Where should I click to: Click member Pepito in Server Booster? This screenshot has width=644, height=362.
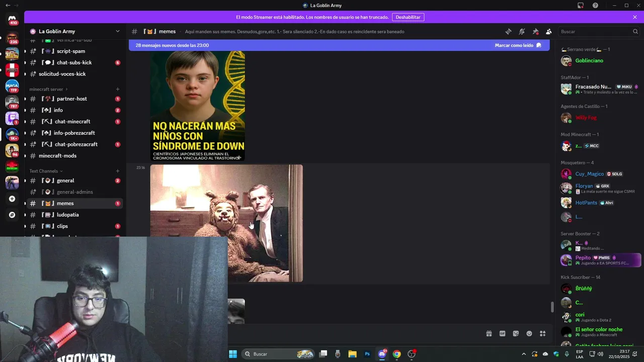click(x=600, y=260)
